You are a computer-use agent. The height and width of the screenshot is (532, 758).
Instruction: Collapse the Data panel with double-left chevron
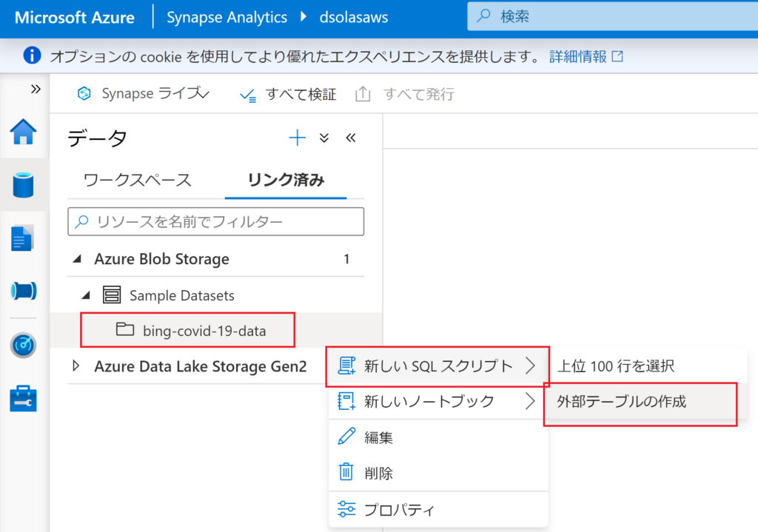point(351,138)
